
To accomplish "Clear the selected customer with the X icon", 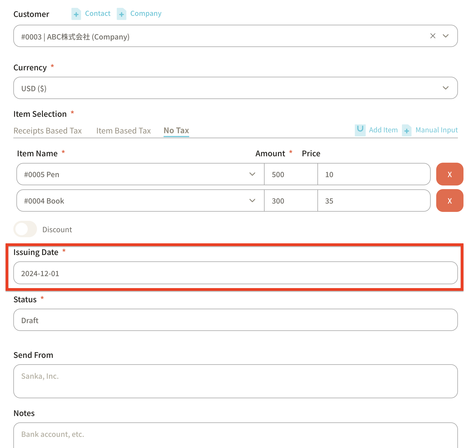I will (x=433, y=36).
